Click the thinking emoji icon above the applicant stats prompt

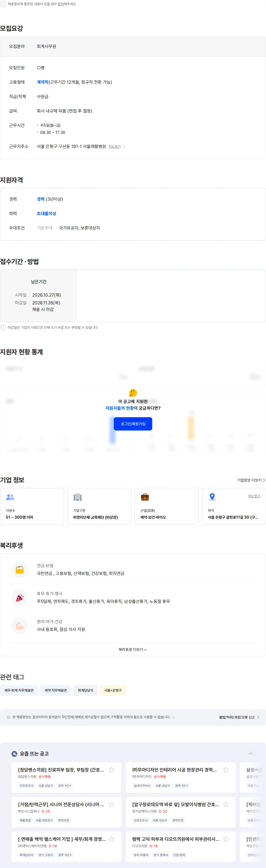coord(133,393)
